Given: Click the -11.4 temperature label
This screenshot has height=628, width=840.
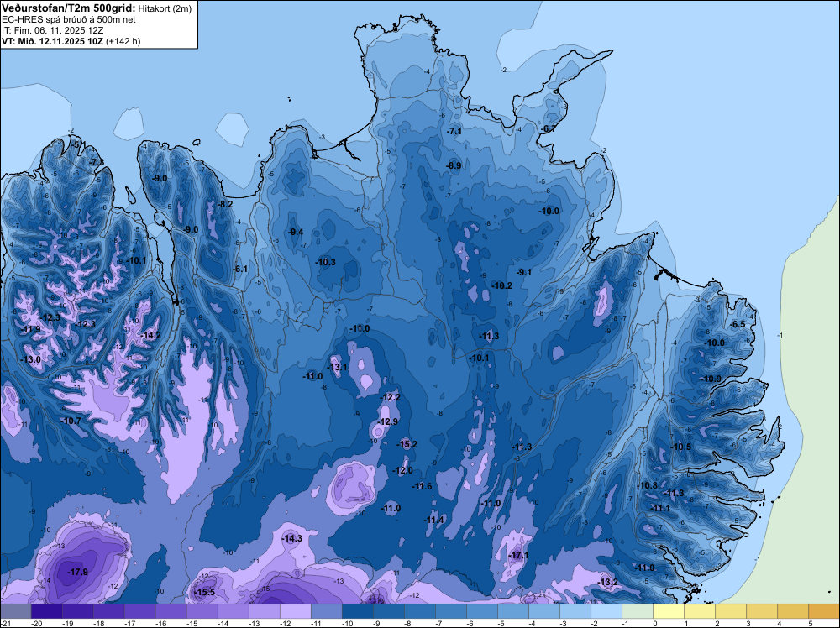Looking at the screenshot, I should pos(434,520).
